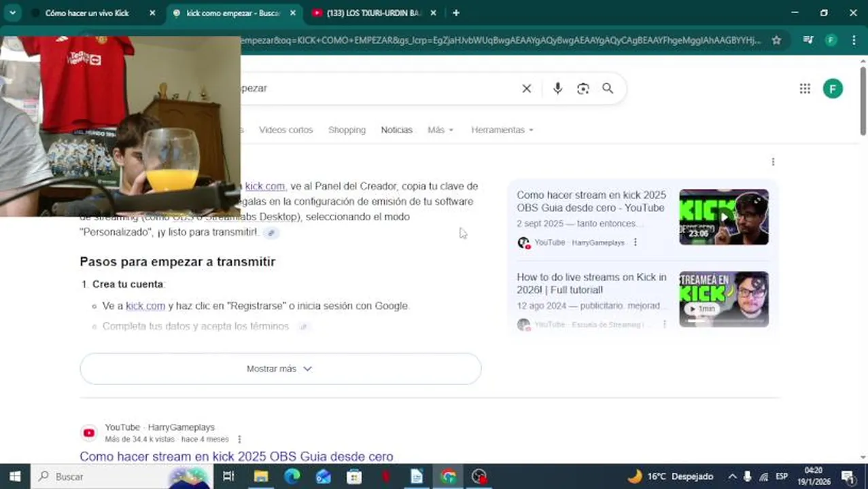The height and width of the screenshot is (489, 868).
Task: Open options for Escuela de Streaming card
Action: pyautogui.click(x=665, y=325)
